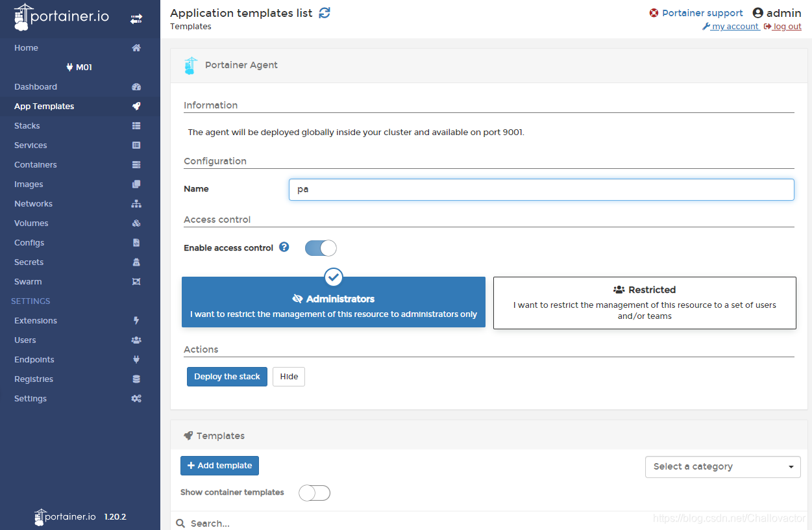Open Containers menu item

[x=80, y=164]
